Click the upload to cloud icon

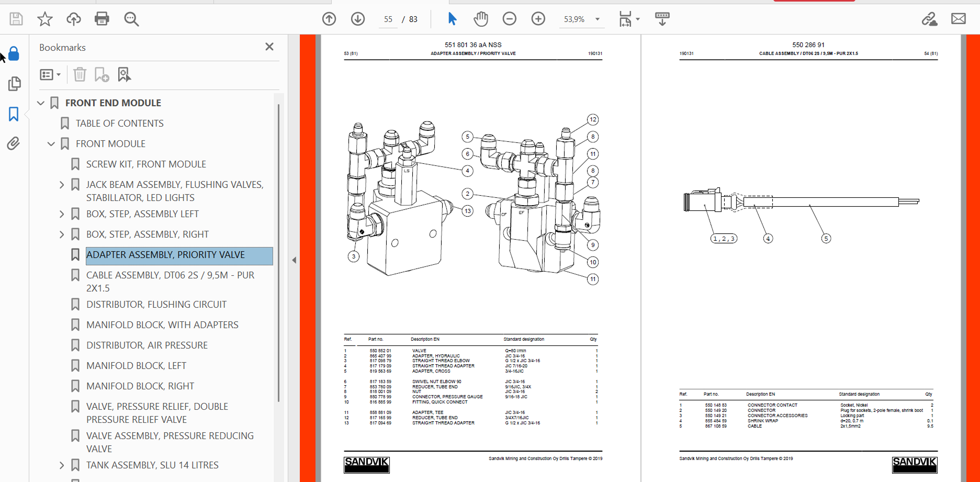[73, 19]
